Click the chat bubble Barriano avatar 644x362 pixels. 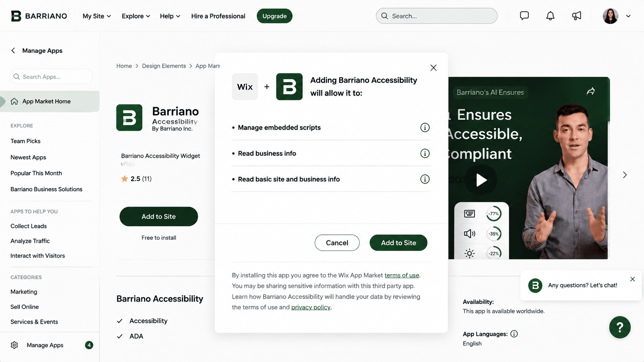535,285
